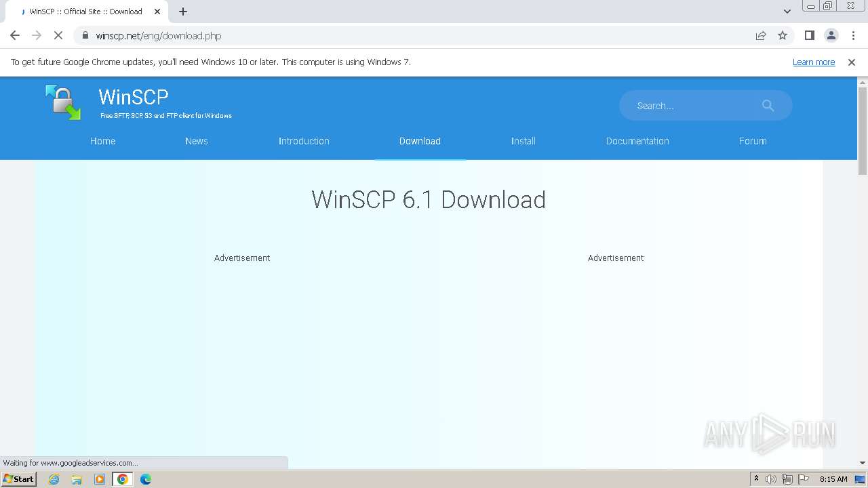The image size is (868, 488).
Task: Click the browser forward arrow
Action: coord(37,35)
